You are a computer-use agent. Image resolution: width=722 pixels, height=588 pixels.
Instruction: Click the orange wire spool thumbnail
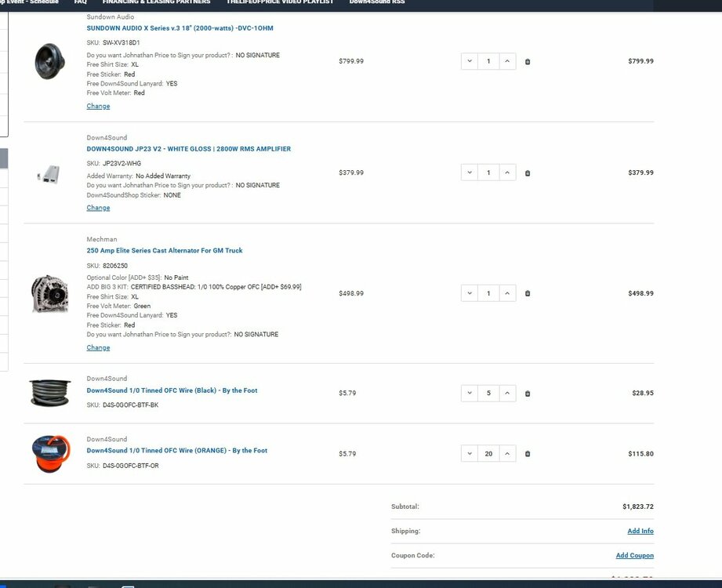(51, 454)
